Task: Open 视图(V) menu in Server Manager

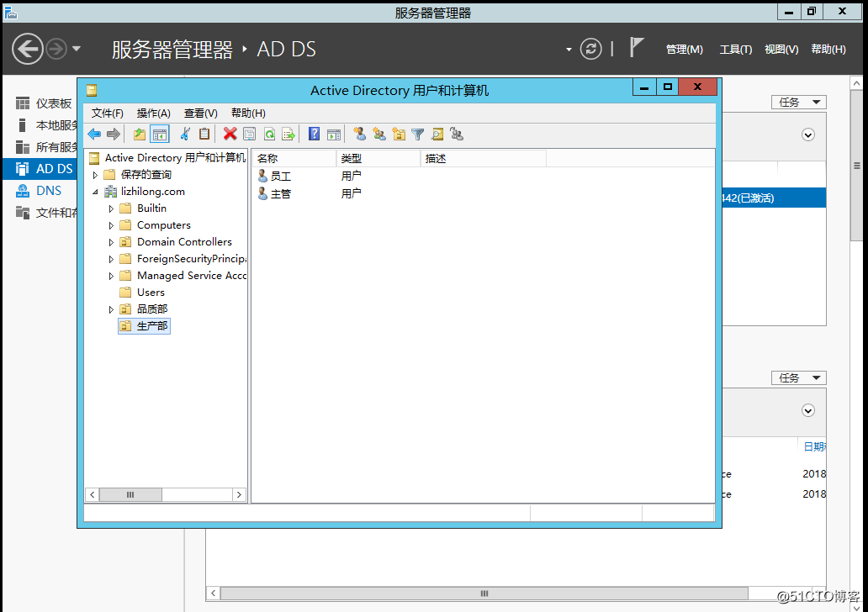Action: tap(781, 50)
